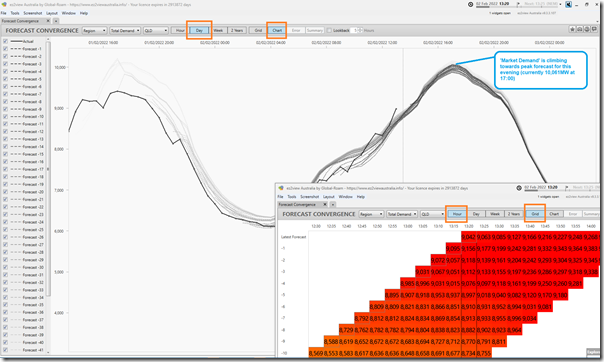Open the Region dropdown in main window
The width and height of the screenshot is (604, 362).
94,30
